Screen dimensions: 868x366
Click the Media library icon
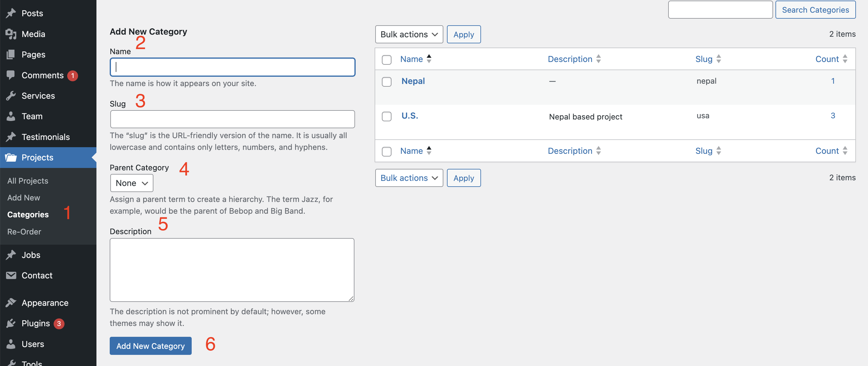point(11,34)
